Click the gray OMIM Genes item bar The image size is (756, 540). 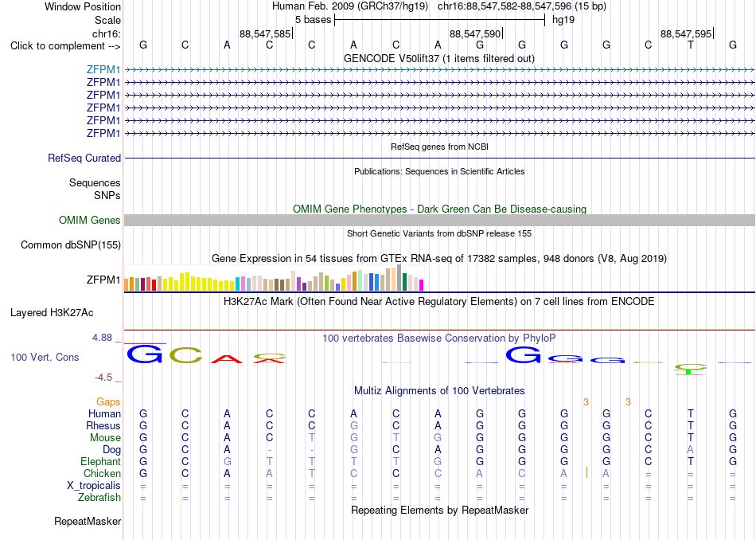pyautogui.click(x=439, y=220)
